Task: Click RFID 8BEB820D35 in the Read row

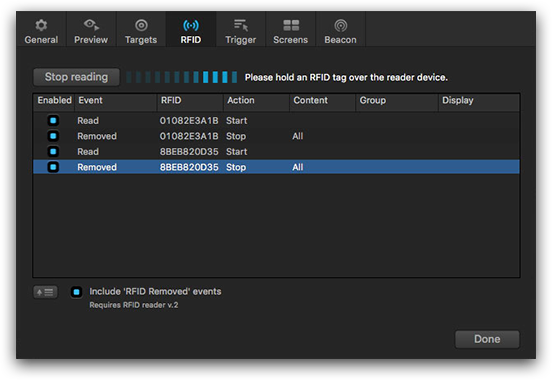Action: point(189,152)
